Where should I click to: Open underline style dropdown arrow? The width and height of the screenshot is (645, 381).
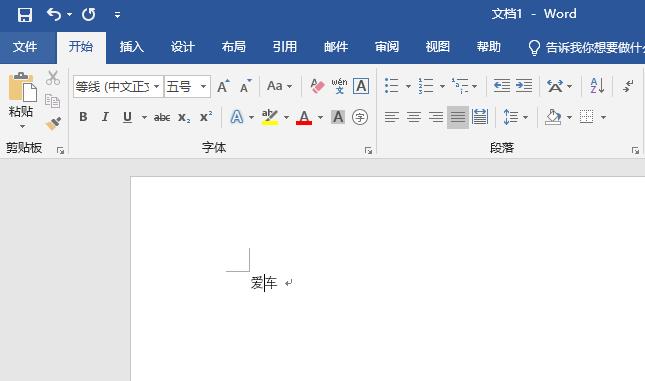[x=144, y=118]
